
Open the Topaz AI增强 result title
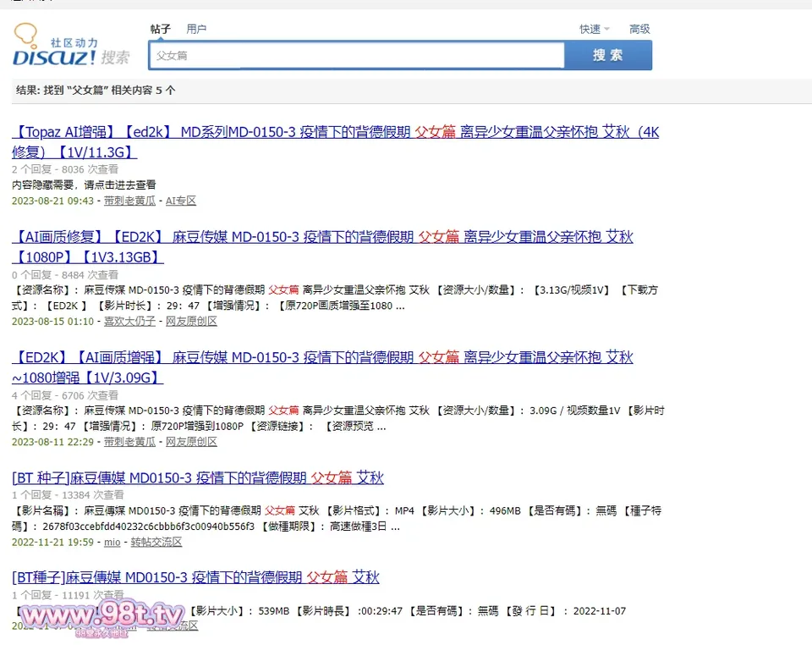[335, 142]
